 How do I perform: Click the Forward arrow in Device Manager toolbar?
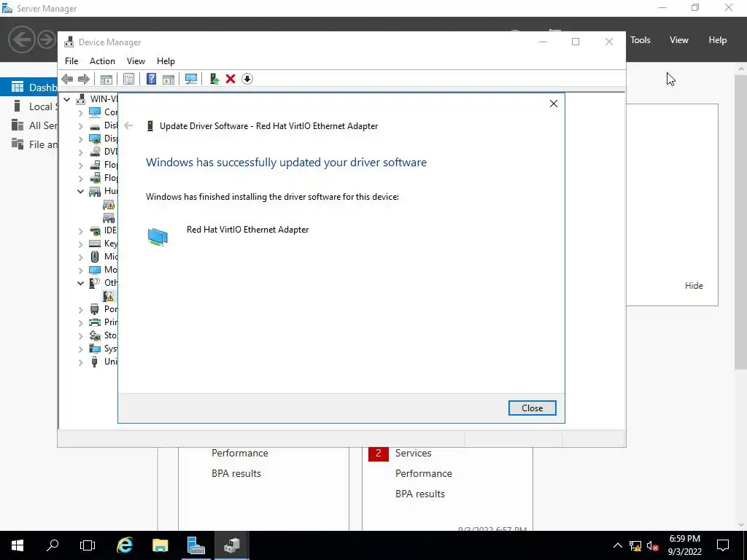click(x=84, y=79)
